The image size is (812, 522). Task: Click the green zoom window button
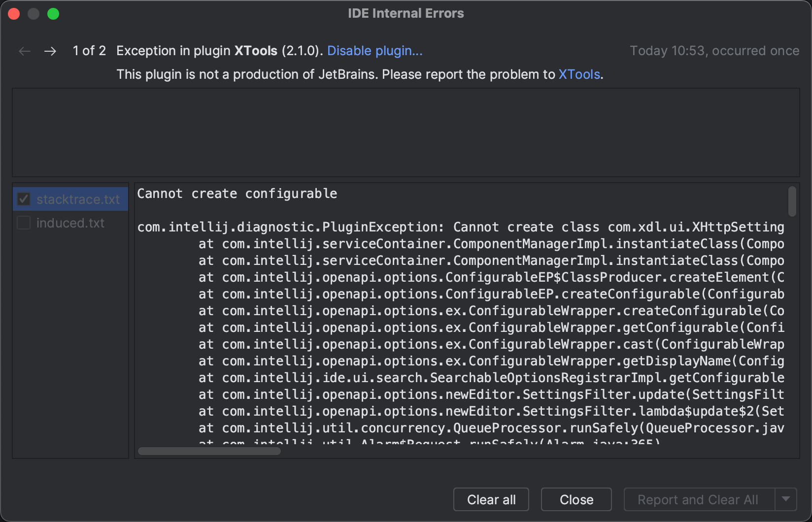(54, 14)
